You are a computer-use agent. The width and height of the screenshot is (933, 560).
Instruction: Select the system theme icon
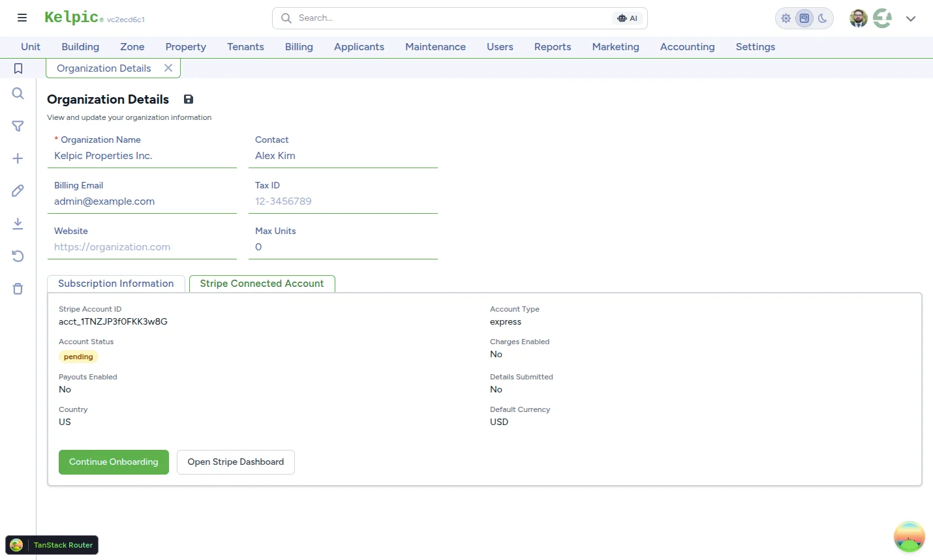click(804, 18)
